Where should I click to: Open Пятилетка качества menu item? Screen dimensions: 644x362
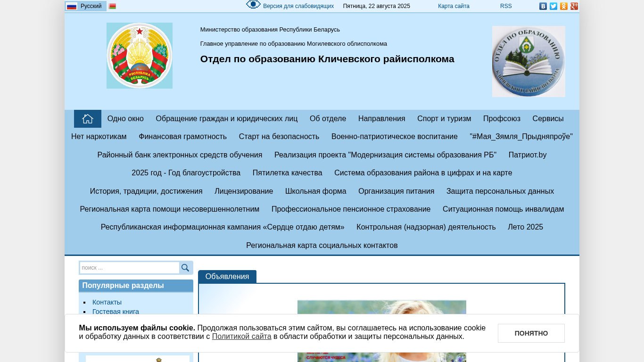288,173
